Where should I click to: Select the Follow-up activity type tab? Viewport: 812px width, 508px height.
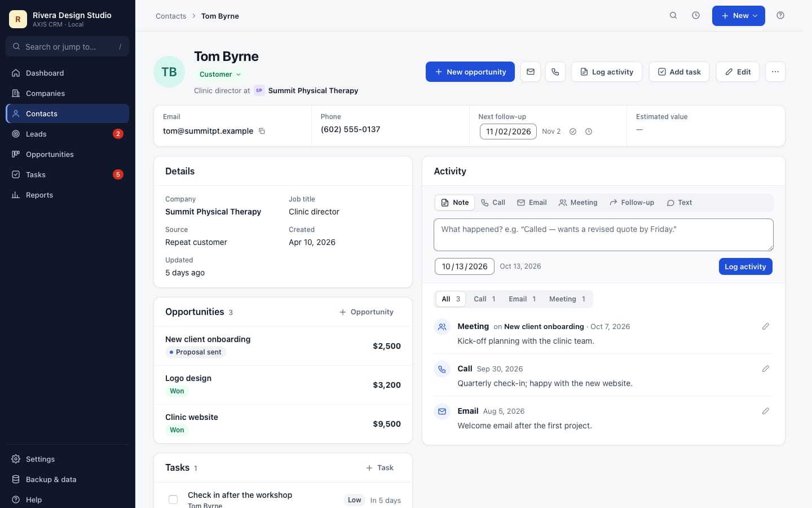[x=632, y=203]
